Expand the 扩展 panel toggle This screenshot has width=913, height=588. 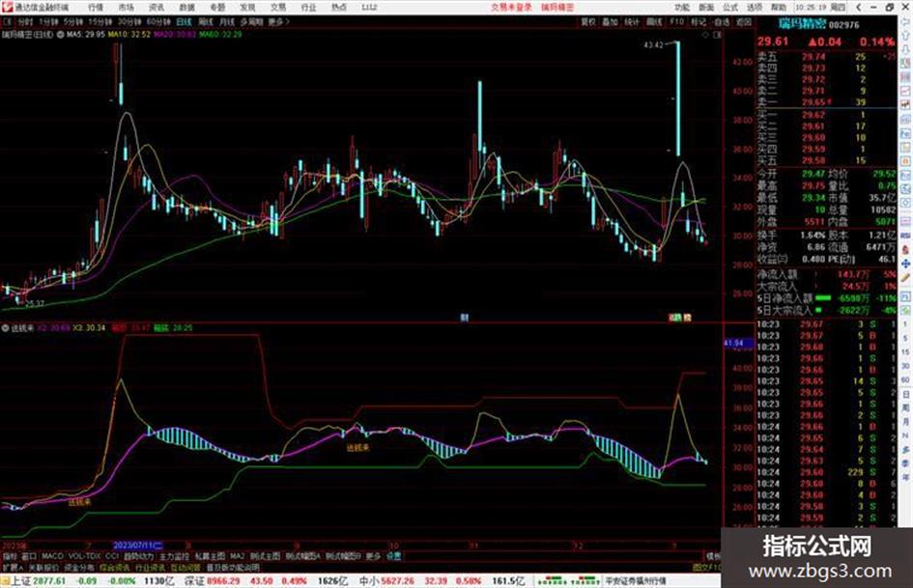tap(13, 567)
